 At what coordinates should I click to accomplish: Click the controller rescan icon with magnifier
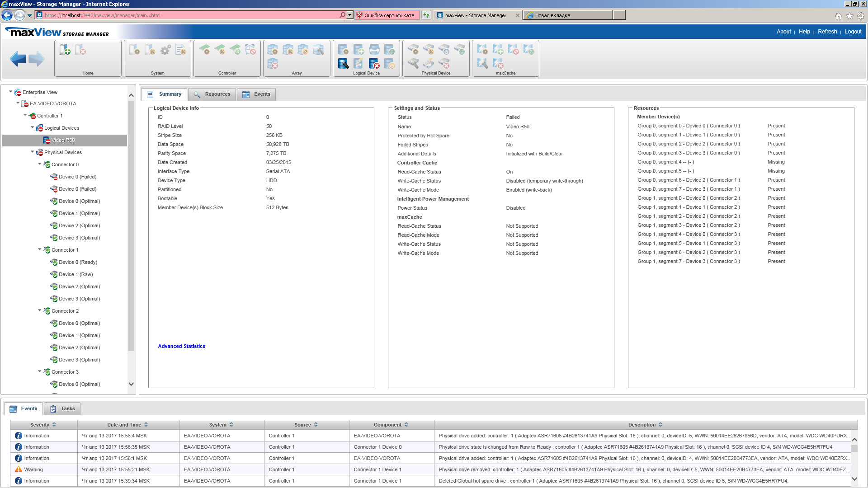coord(235,49)
